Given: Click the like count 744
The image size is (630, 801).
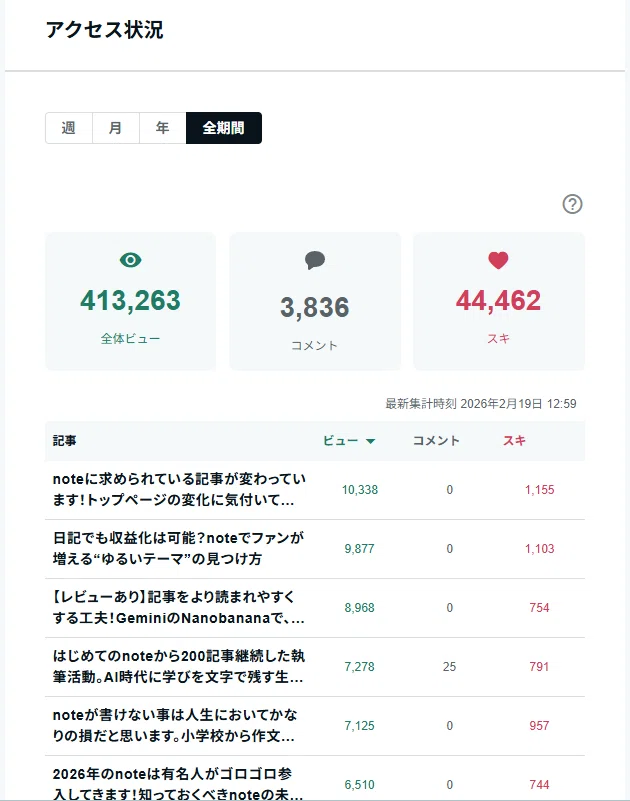Looking at the screenshot, I should coord(539,784).
